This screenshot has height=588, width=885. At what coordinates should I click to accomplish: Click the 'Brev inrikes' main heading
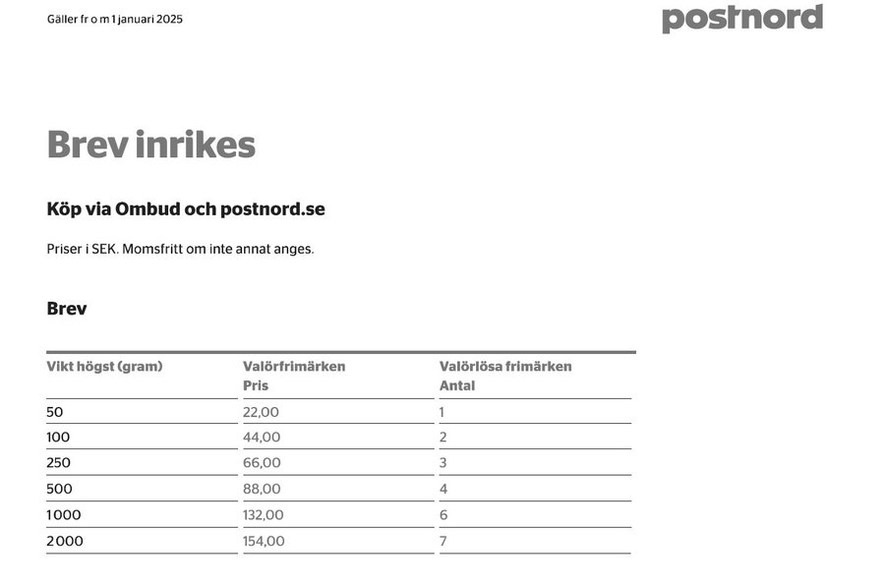pyautogui.click(x=151, y=146)
